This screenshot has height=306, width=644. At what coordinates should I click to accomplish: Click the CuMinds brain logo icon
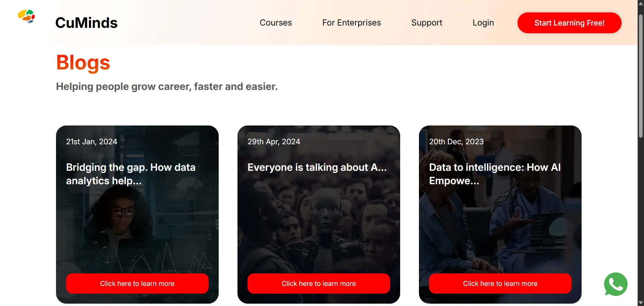tap(26, 16)
